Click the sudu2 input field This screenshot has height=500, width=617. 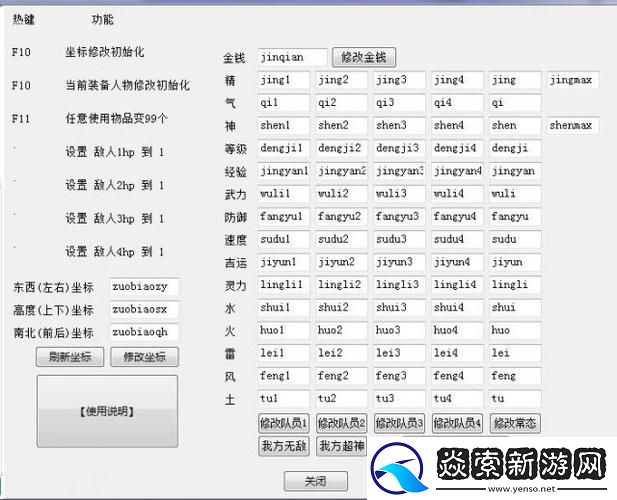(341, 239)
